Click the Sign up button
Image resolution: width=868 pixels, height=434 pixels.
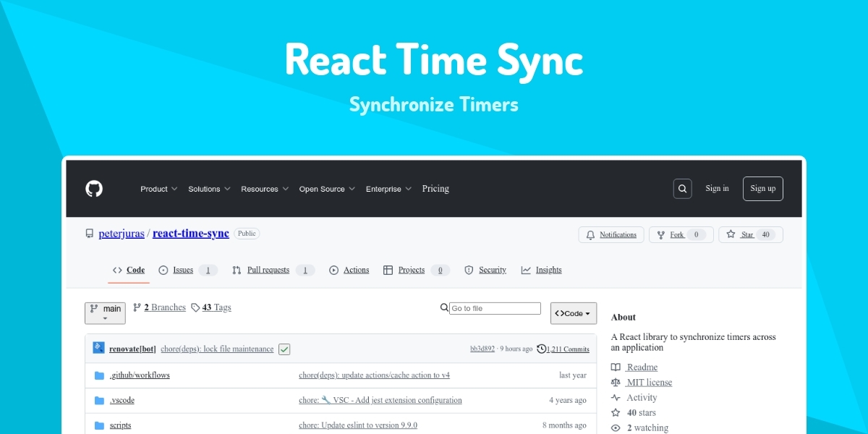point(762,189)
